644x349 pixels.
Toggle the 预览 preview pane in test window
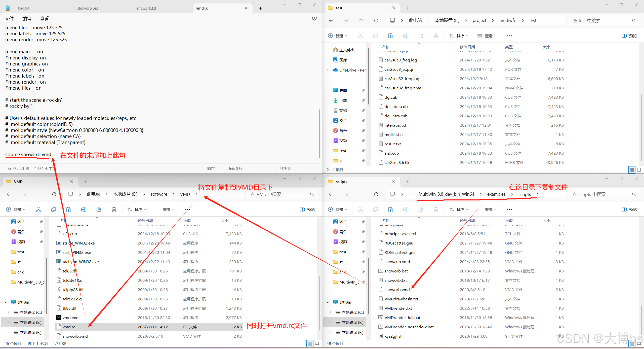pyautogui.click(x=629, y=36)
